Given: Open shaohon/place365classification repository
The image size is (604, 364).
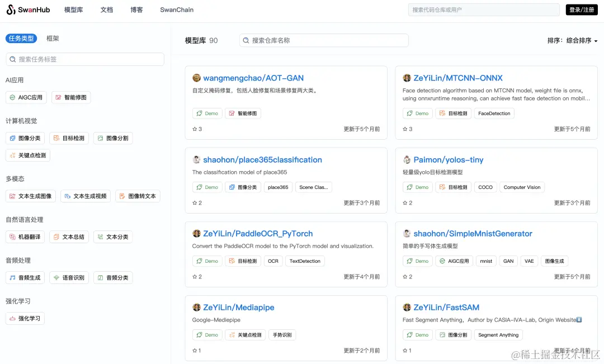Looking at the screenshot, I should 262,159.
